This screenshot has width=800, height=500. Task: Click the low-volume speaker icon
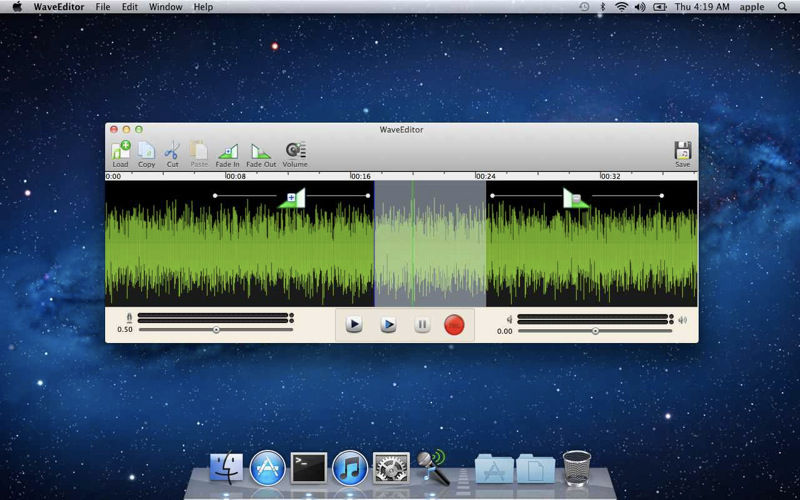point(509,319)
